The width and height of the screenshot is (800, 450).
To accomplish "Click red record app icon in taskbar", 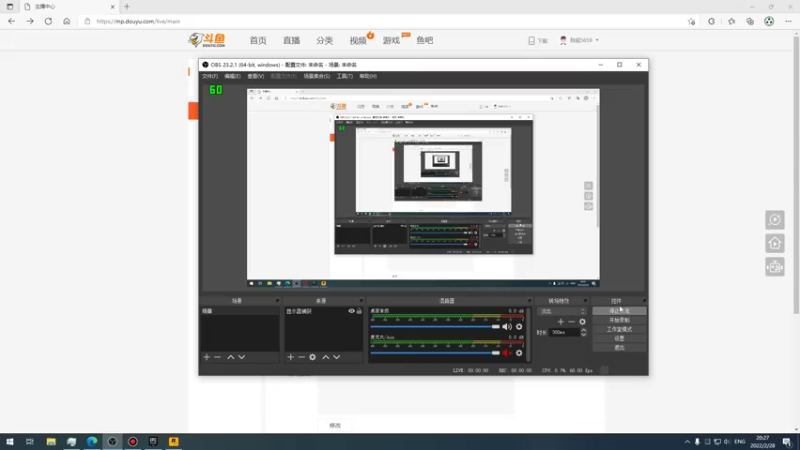I will pos(133,441).
